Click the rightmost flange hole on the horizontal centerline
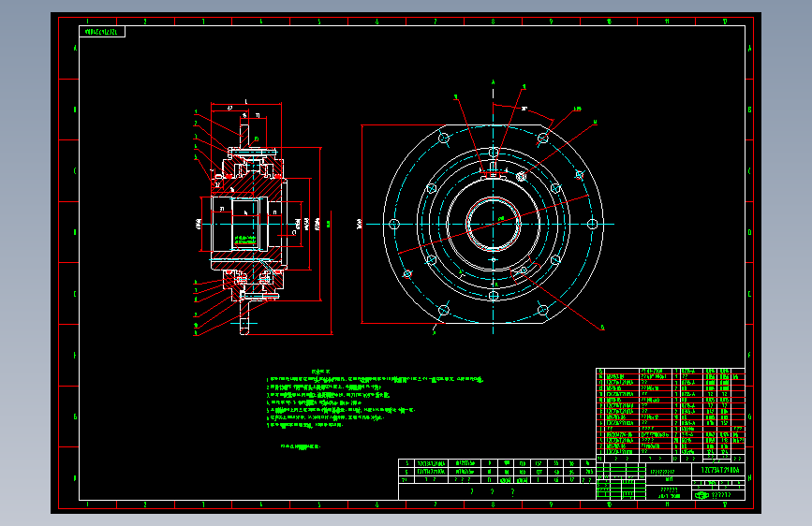Image resolution: width=812 pixels, height=526 pixels. click(593, 225)
